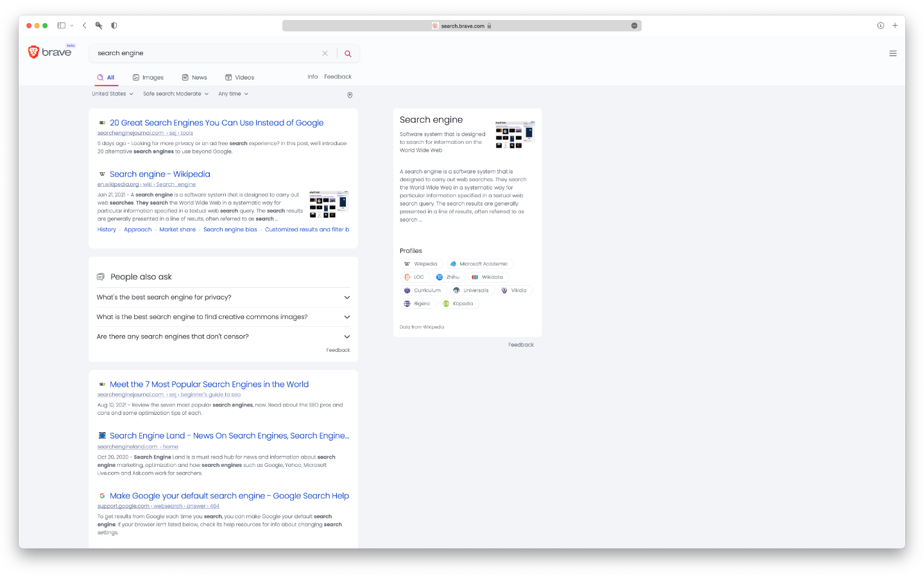Open the LOC profile chip

[x=414, y=277]
